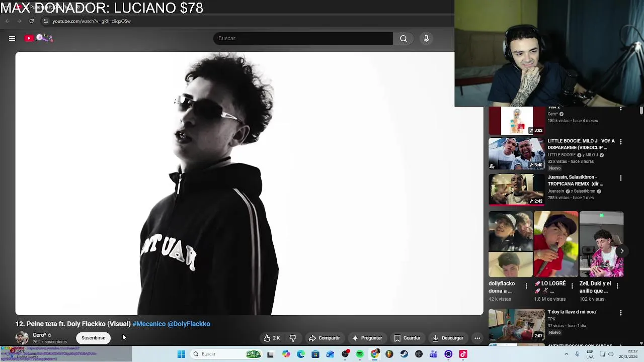This screenshot has height=362, width=644.
Task: Open Outlook from the taskbar
Action: [x=330, y=354]
